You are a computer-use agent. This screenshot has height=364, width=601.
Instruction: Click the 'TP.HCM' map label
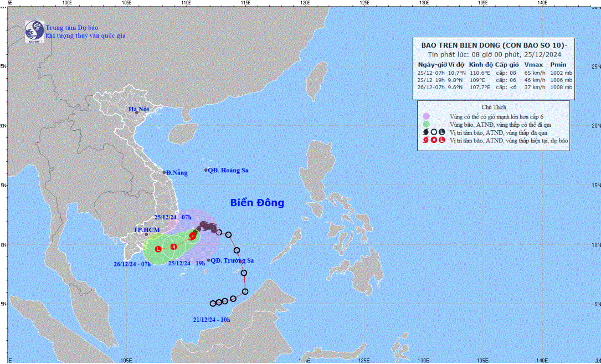pyautogui.click(x=146, y=230)
